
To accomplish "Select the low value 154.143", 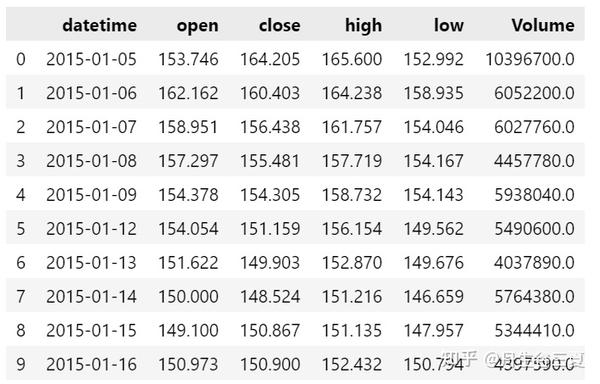I will 434,195.
